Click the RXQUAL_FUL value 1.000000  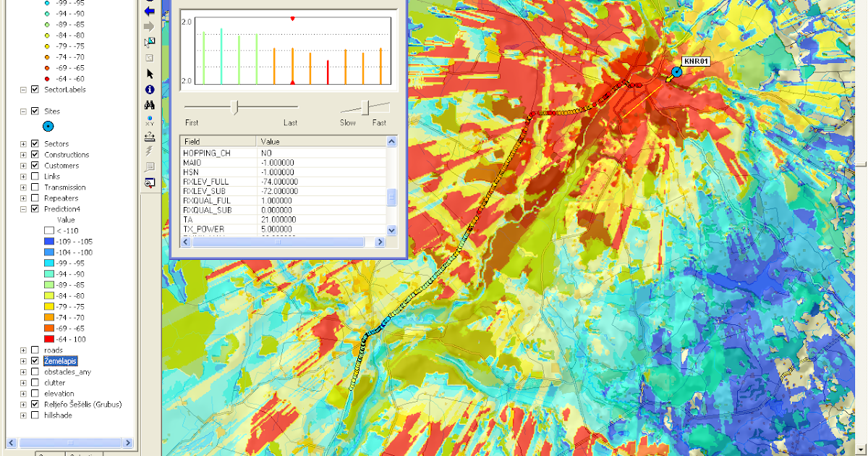click(278, 200)
